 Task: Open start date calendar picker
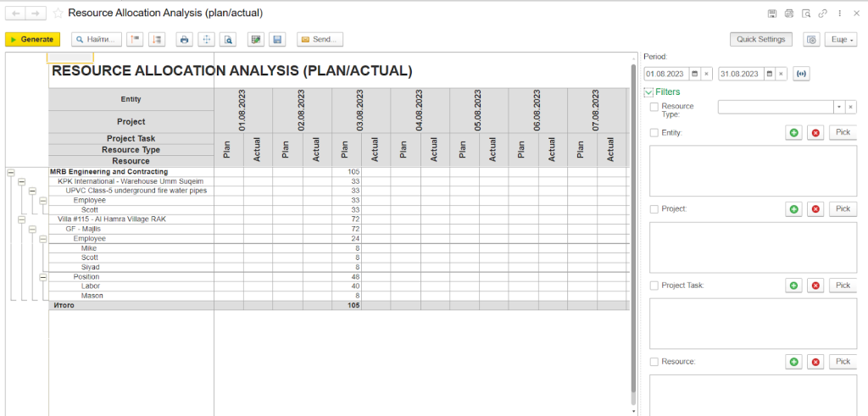pyautogui.click(x=694, y=74)
